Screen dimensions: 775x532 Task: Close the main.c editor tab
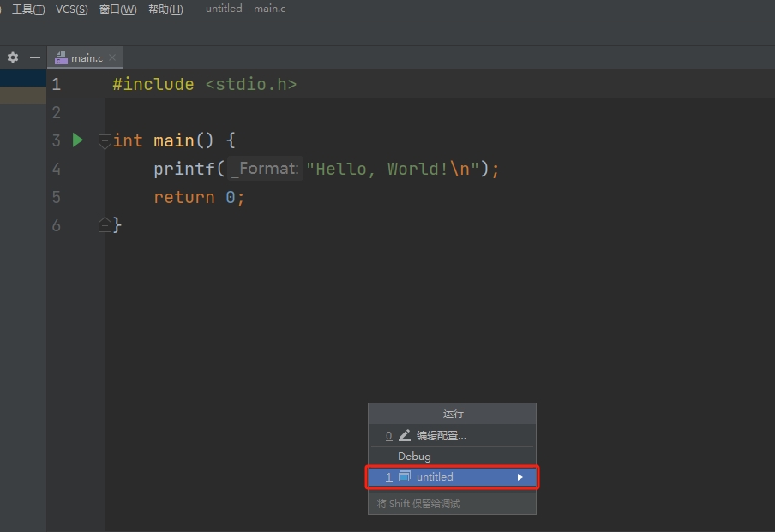(112, 57)
